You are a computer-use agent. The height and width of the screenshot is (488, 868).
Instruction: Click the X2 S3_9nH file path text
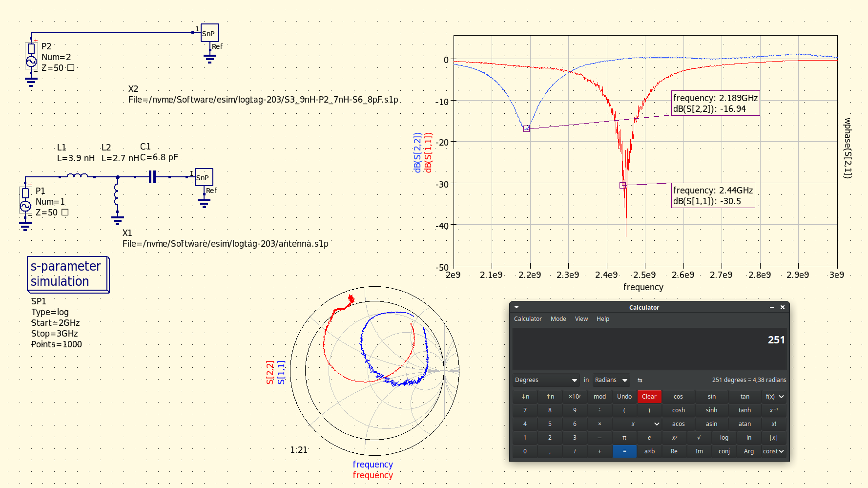click(x=264, y=100)
